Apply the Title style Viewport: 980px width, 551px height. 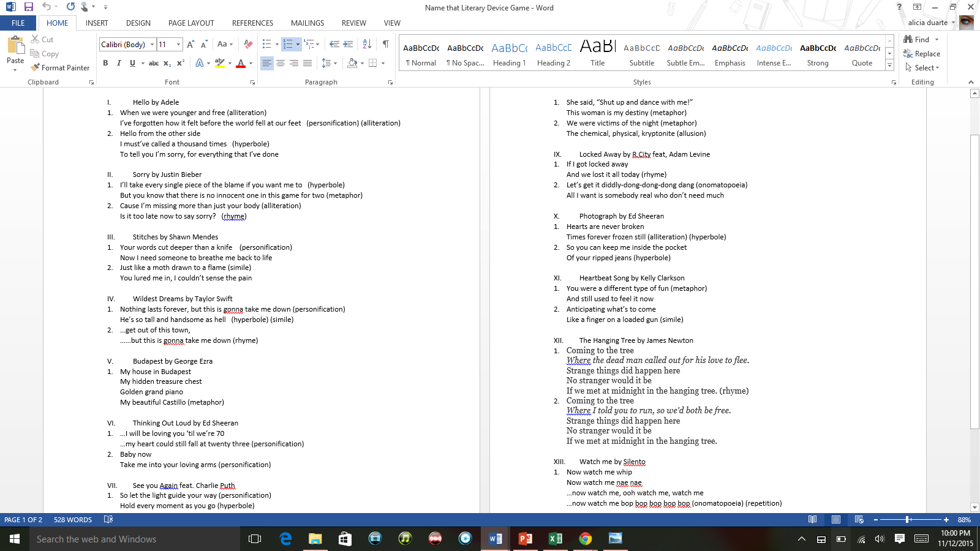[598, 54]
